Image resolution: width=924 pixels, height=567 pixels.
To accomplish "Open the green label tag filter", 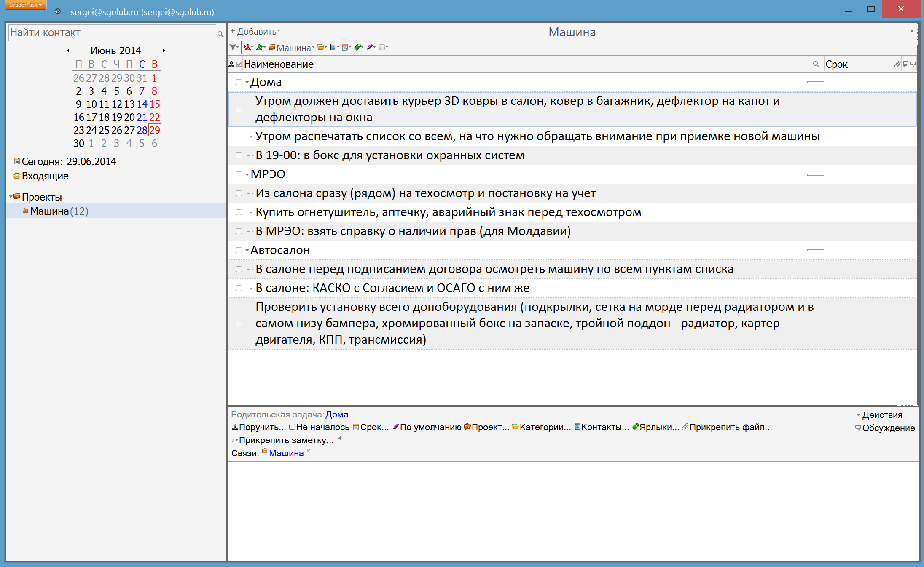I will [358, 47].
